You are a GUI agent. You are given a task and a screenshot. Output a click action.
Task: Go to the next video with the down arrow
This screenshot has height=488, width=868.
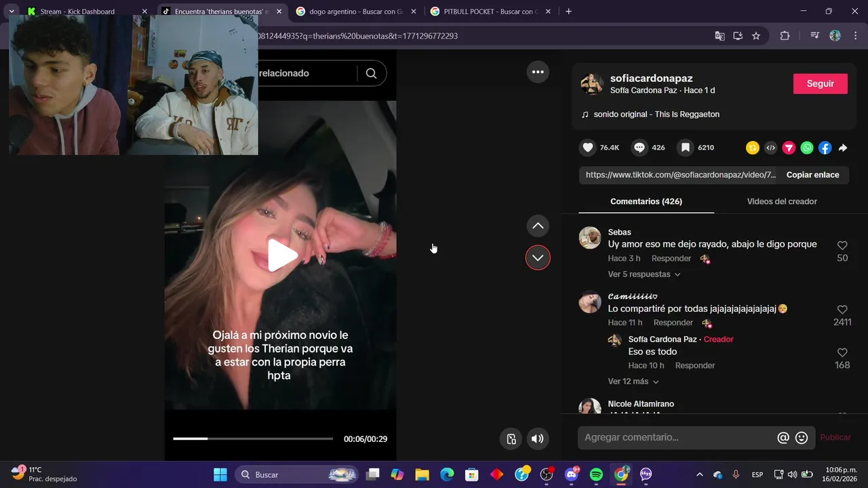(538, 258)
